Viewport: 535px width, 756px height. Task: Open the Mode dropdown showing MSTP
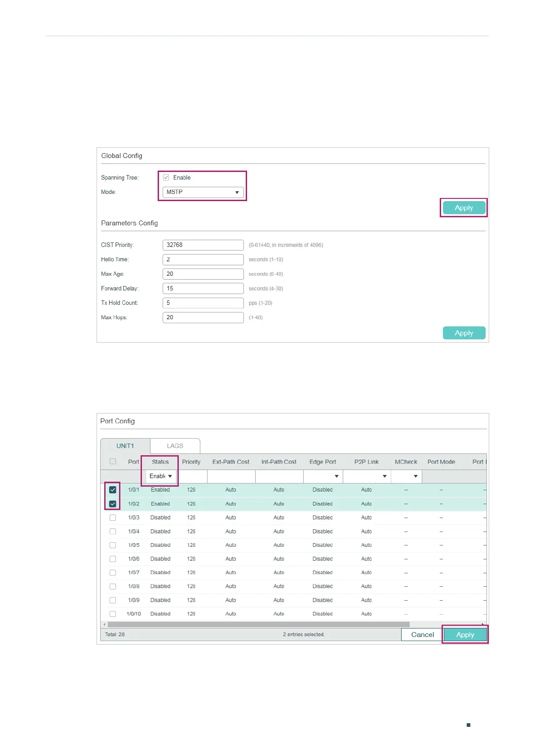point(203,192)
